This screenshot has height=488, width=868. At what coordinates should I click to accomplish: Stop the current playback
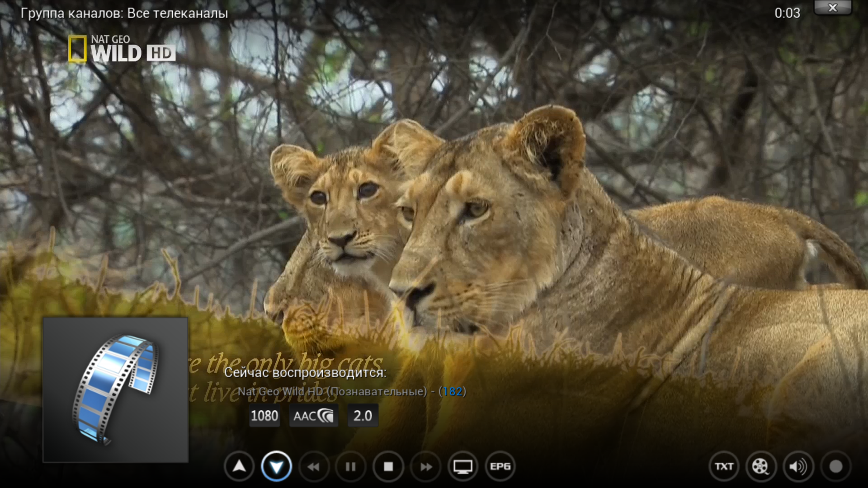[x=388, y=466]
